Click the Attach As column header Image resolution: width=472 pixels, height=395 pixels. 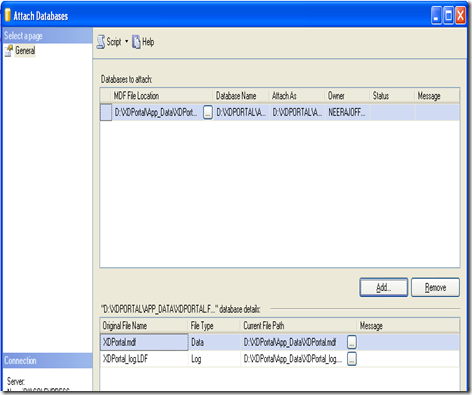click(297, 96)
